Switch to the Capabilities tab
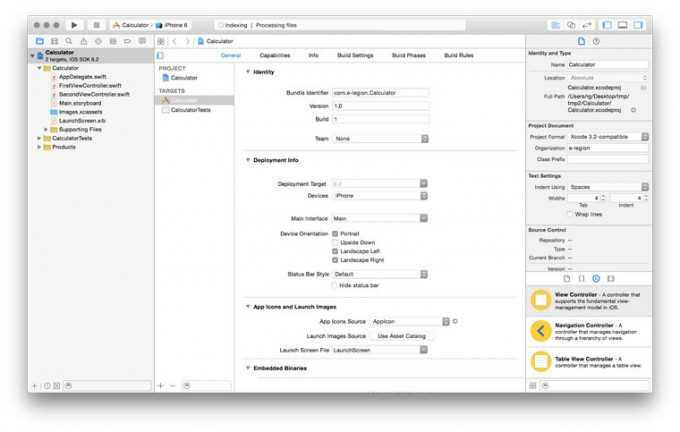 275,56
